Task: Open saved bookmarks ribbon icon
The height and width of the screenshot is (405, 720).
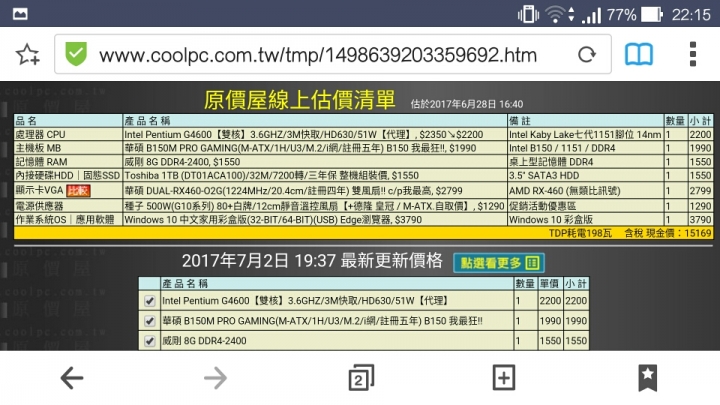Action: pos(647,378)
